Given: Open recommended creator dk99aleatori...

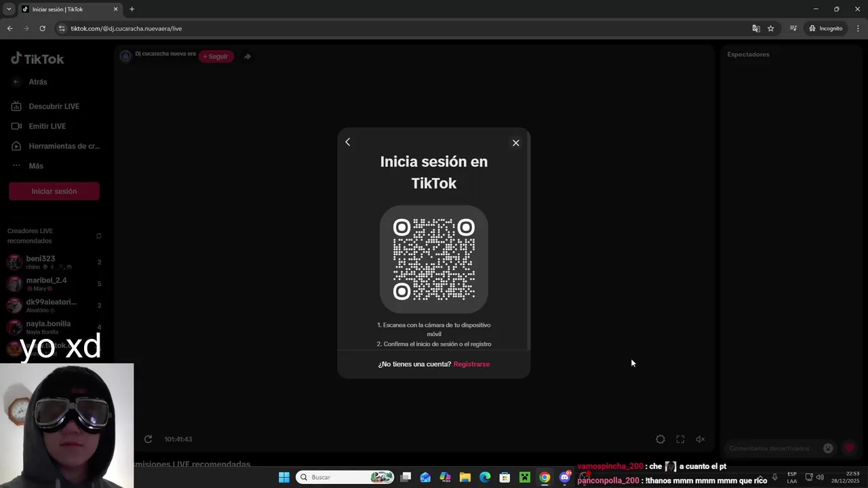Looking at the screenshot, I should pos(53,306).
